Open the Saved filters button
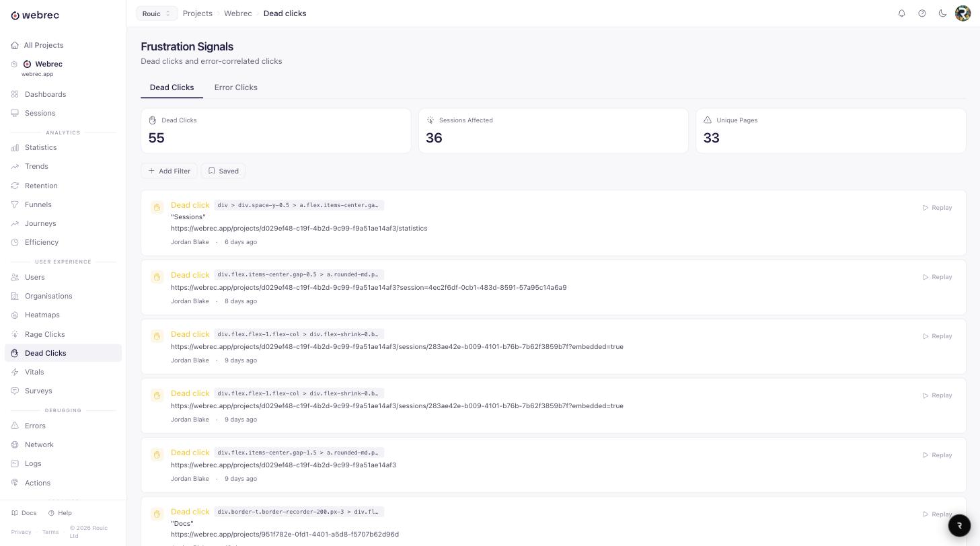 click(x=223, y=171)
